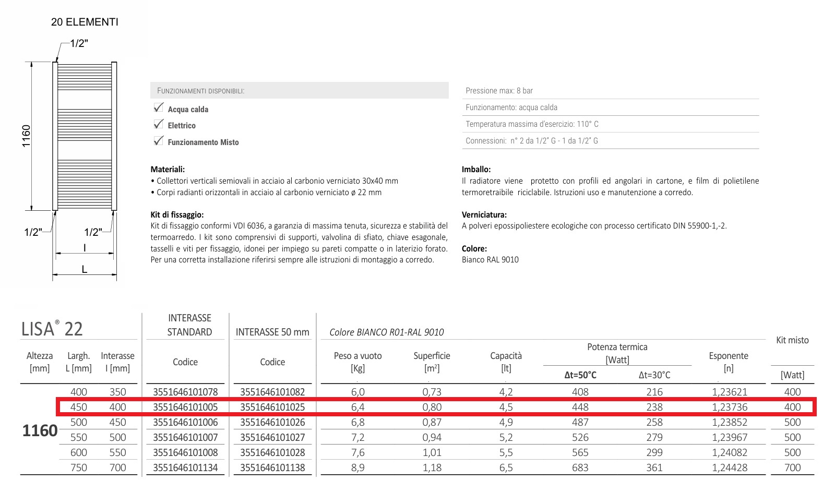Select the INTERASSE STANDARD column header
This screenshot has height=504, width=835.
[189, 325]
